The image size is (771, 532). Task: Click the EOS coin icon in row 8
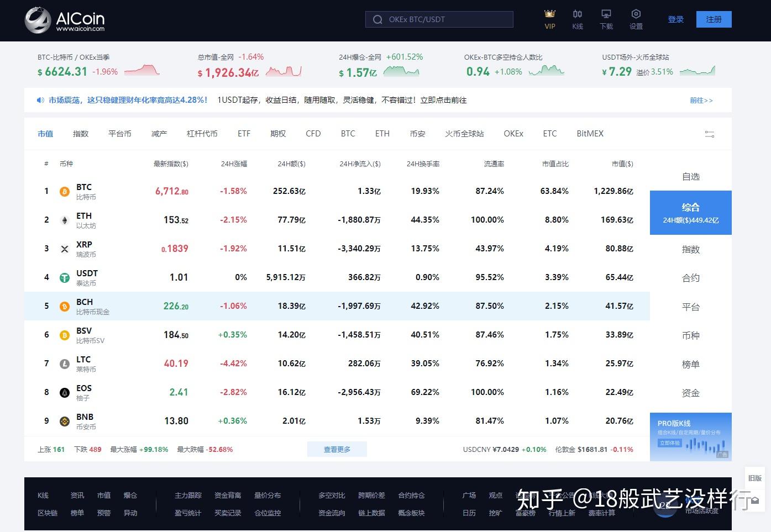coord(65,393)
